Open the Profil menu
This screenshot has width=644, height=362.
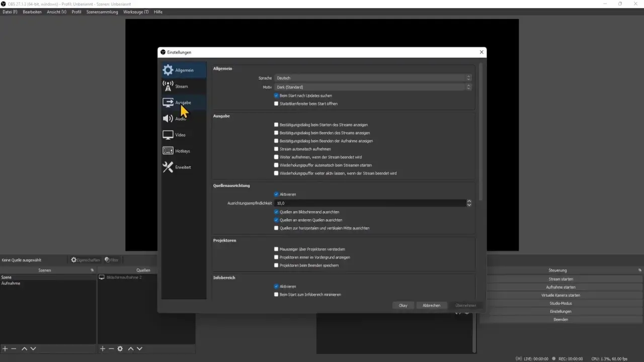(x=76, y=12)
